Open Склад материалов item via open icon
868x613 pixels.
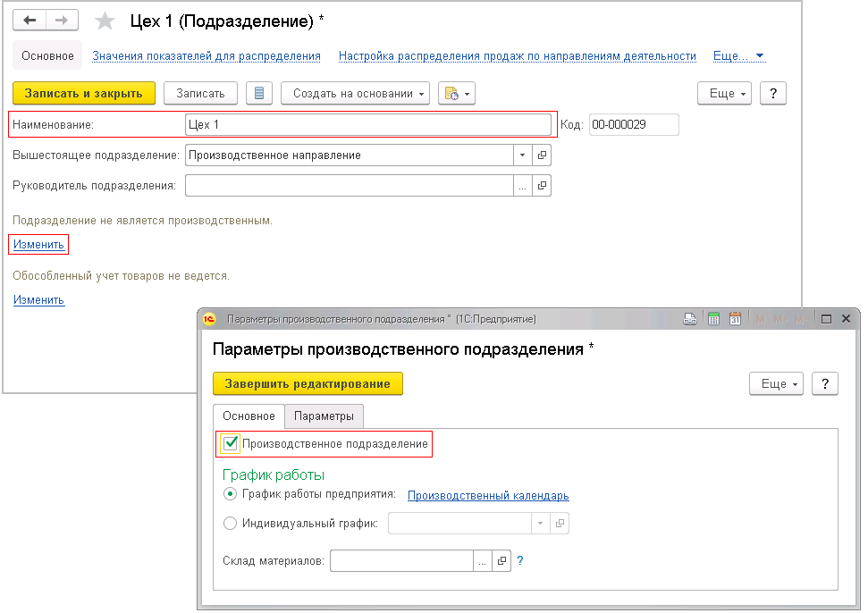tap(501, 561)
